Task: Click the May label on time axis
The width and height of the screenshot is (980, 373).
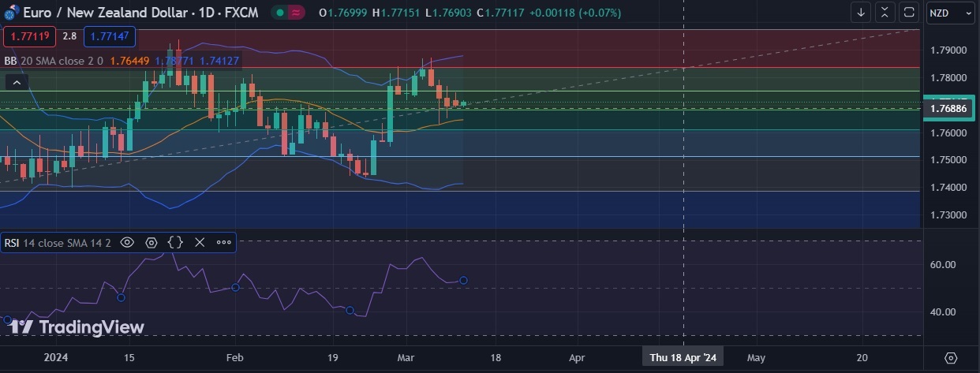Action: (756, 357)
